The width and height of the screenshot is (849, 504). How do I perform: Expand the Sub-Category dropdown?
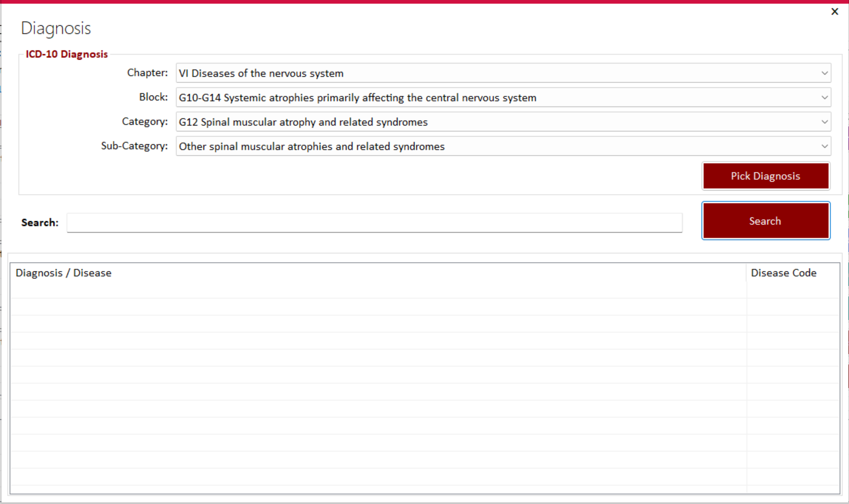pos(503,146)
